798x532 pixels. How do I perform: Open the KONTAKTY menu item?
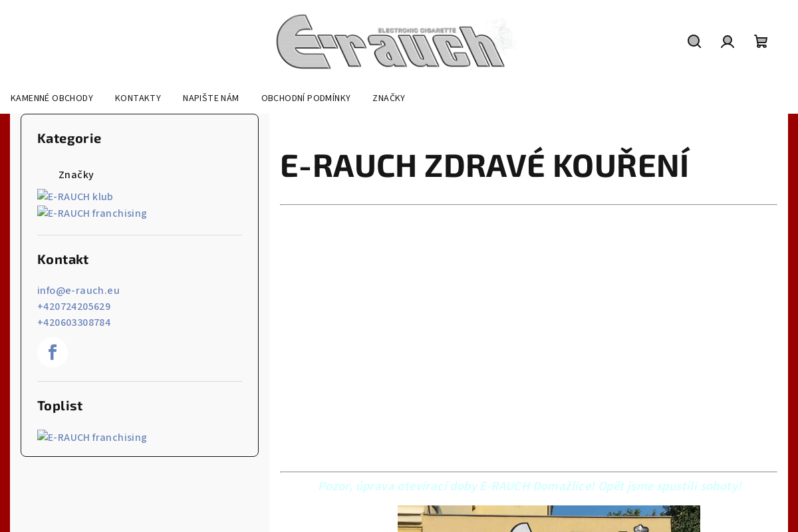coord(138,97)
